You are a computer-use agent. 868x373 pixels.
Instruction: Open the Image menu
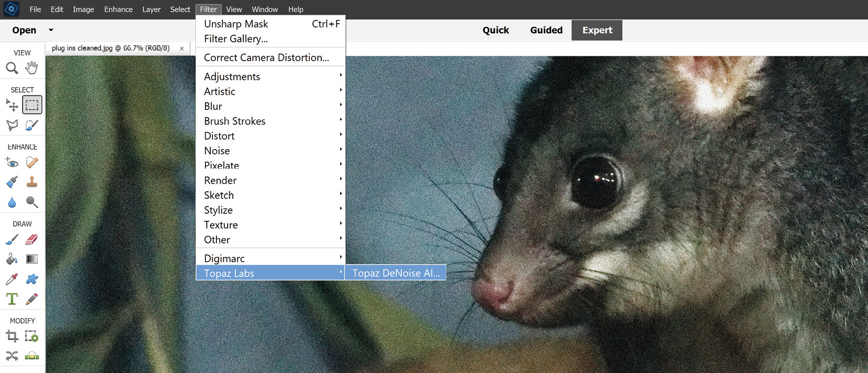click(83, 9)
